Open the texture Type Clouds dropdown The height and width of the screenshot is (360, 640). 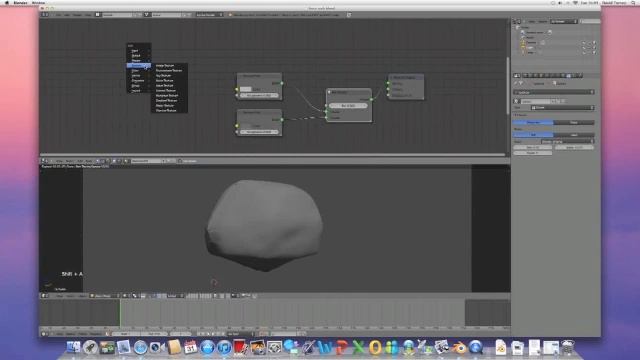click(x=562, y=107)
